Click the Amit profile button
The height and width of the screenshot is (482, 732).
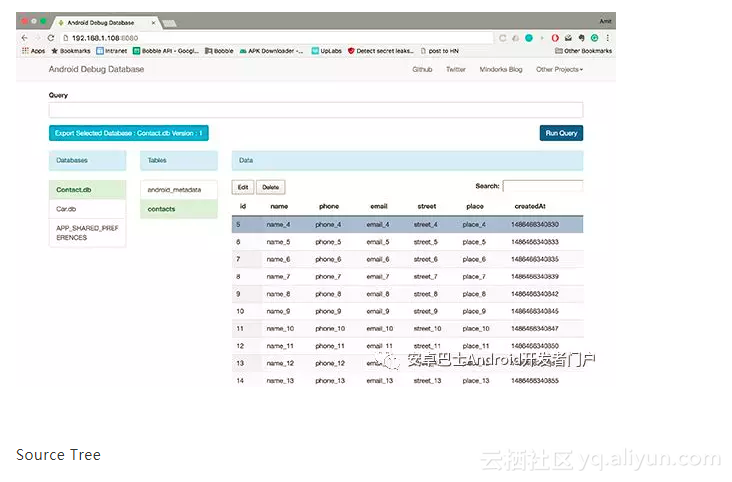[605, 21]
